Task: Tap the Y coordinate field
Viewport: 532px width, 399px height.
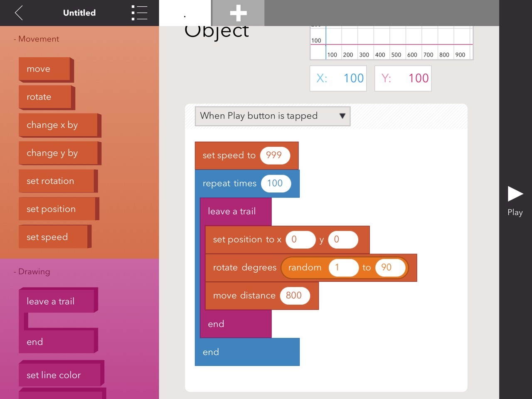Action: click(x=403, y=79)
